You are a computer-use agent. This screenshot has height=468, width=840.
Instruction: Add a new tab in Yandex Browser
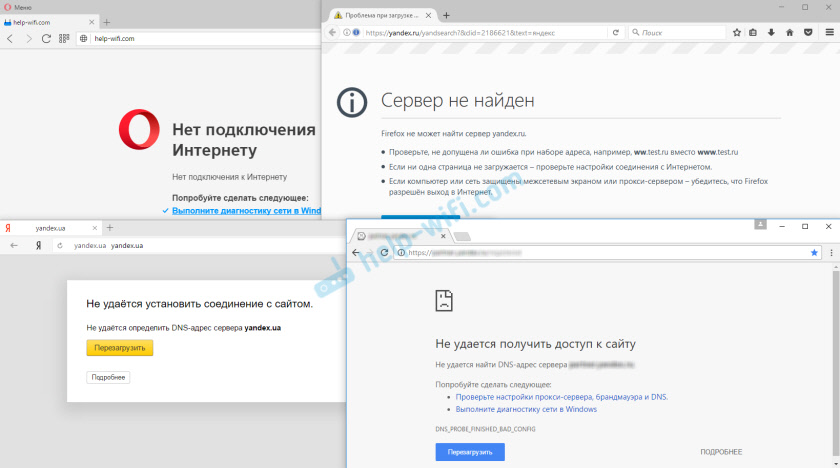(110, 228)
